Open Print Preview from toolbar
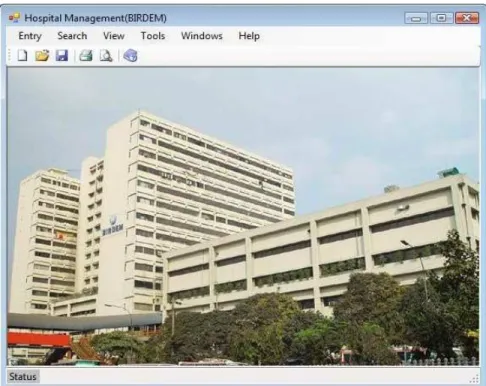 [x=106, y=56]
